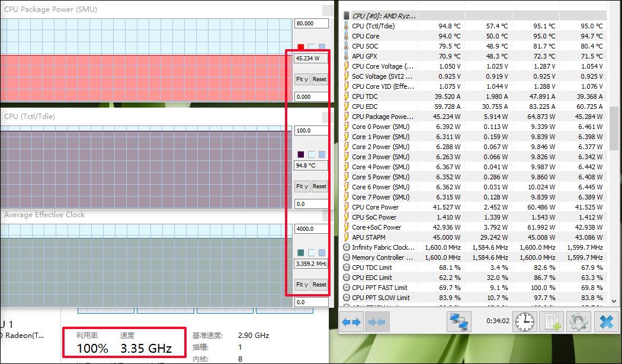Click the clock reset timer icon
This screenshot has height=364, width=622.
[x=524, y=321]
